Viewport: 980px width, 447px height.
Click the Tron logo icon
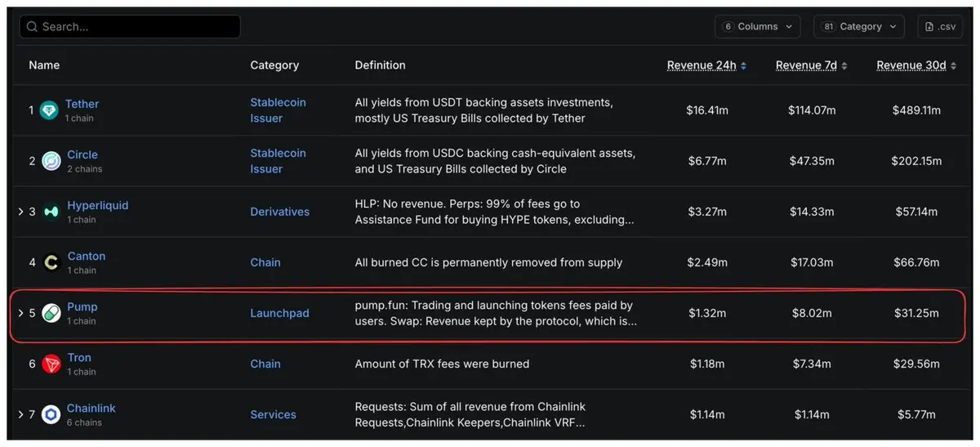(51, 364)
